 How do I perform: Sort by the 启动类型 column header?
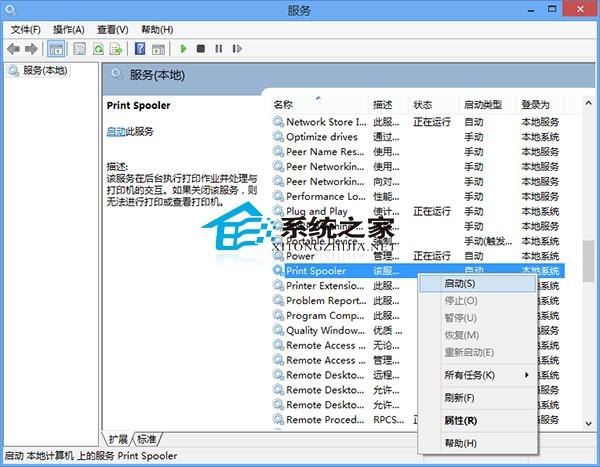tap(488, 104)
